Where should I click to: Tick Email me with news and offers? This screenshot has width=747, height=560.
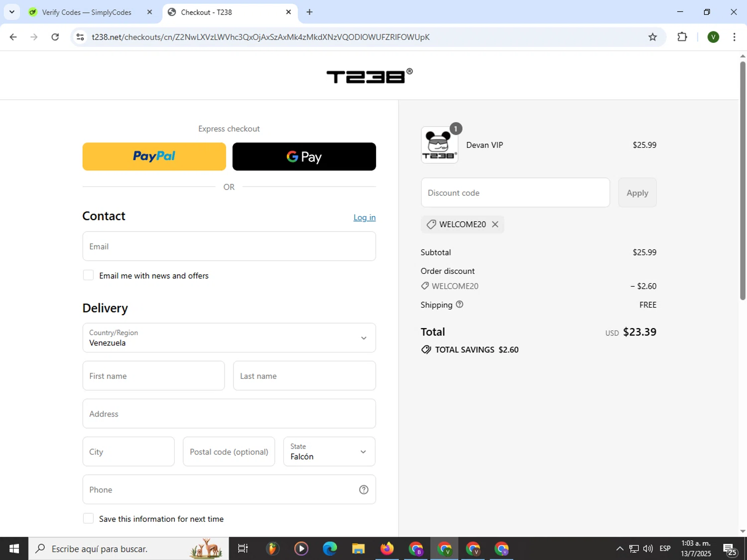point(88,275)
